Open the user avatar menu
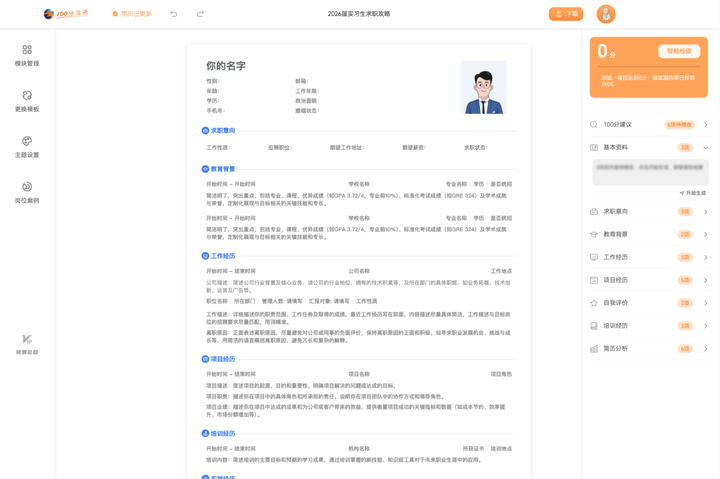This screenshot has width=720, height=479. [x=606, y=14]
